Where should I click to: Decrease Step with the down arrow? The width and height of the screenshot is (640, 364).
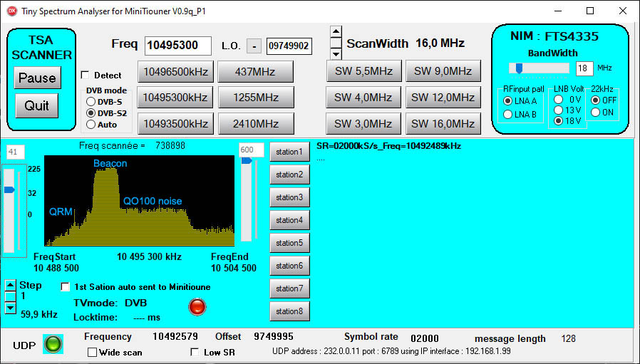[x=10, y=308]
